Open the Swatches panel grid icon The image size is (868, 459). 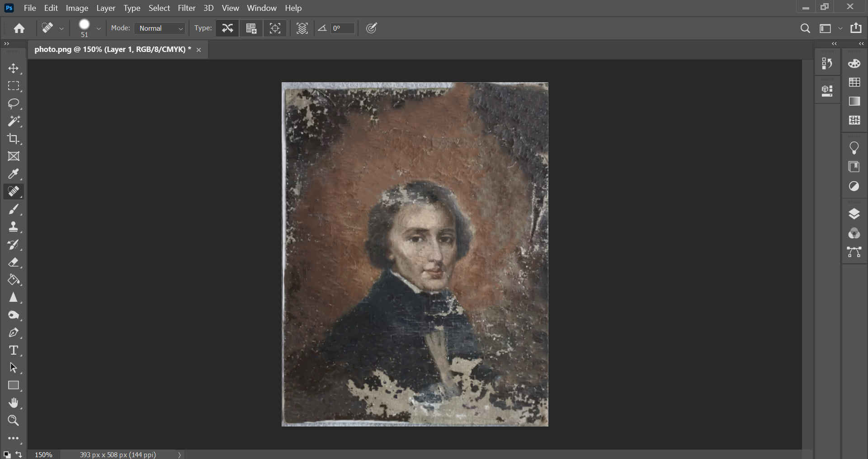click(854, 83)
